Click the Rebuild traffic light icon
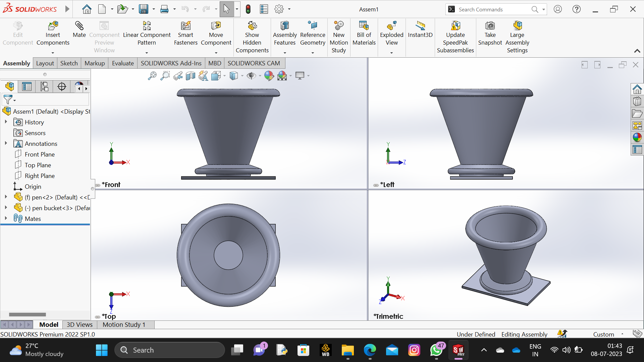Image resolution: width=644 pixels, height=362 pixels. click(248, 9)
